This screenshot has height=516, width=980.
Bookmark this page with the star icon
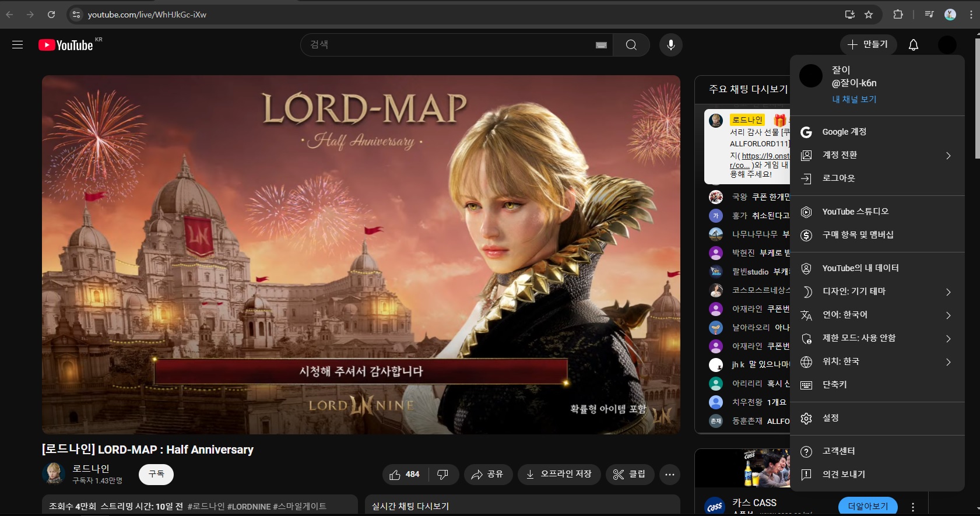(869, 15)
